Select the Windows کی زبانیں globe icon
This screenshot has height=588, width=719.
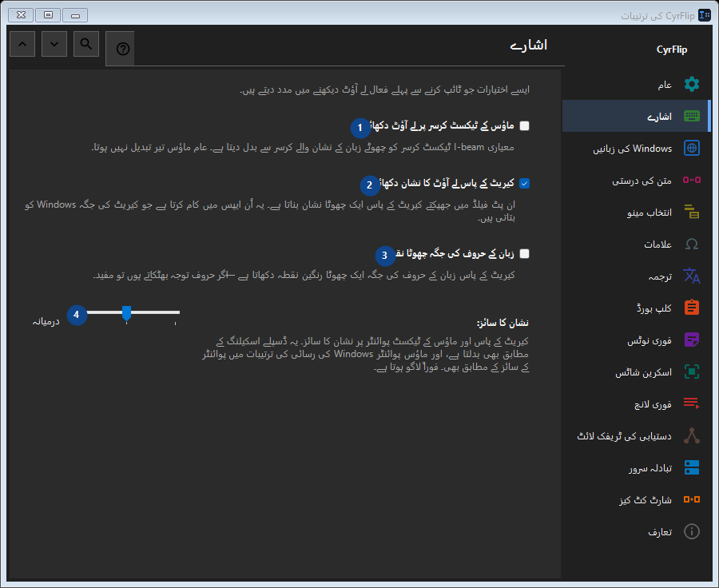point(692,148)
